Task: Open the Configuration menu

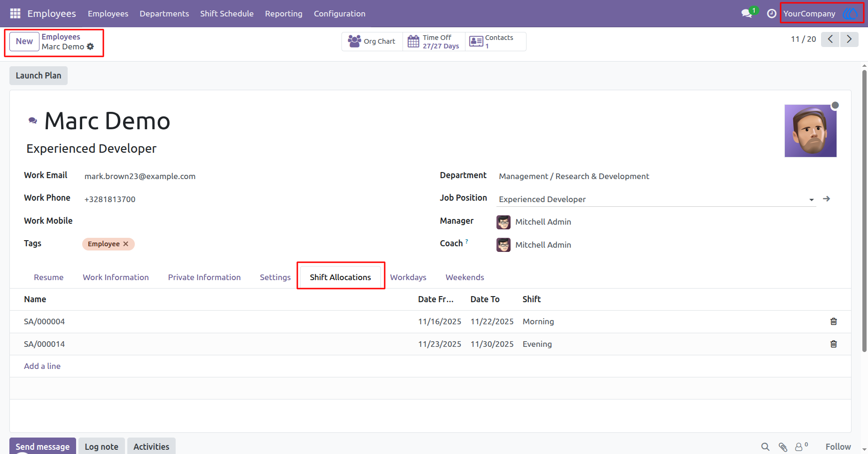Action: click(340, 14)
